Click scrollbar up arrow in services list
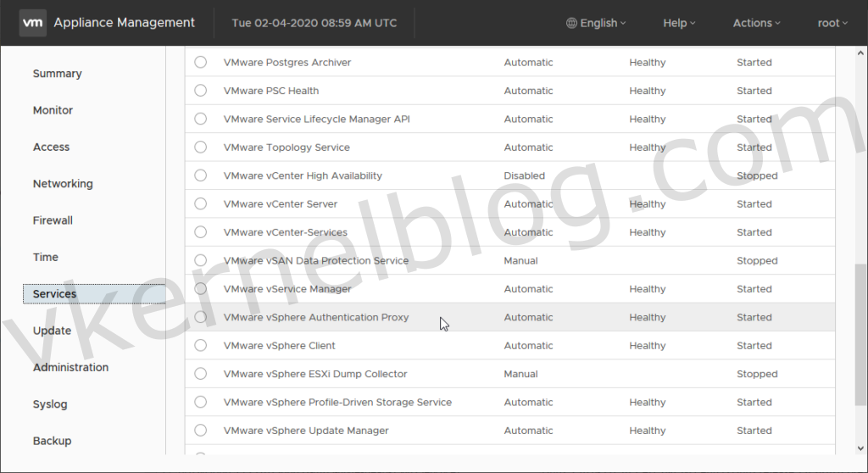Viewport: 868px width, 473px height. pyautogui.click(x=860, y=53)
